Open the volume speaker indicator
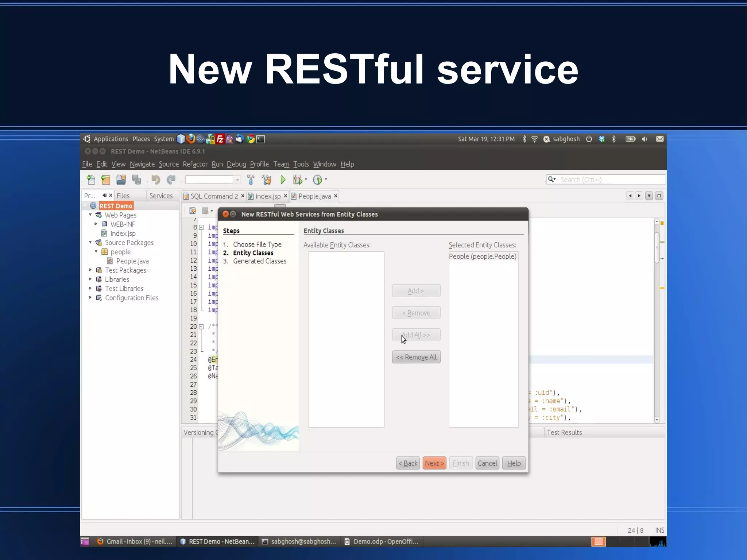The height and width of the screenshot is (560, 747). tap(645, 139)
